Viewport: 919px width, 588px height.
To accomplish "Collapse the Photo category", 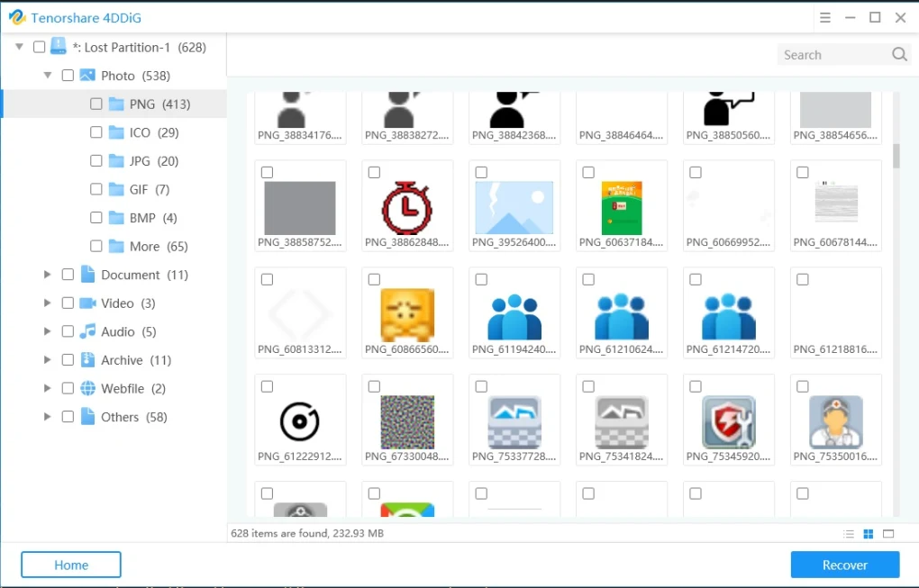I will click(47, 76).
